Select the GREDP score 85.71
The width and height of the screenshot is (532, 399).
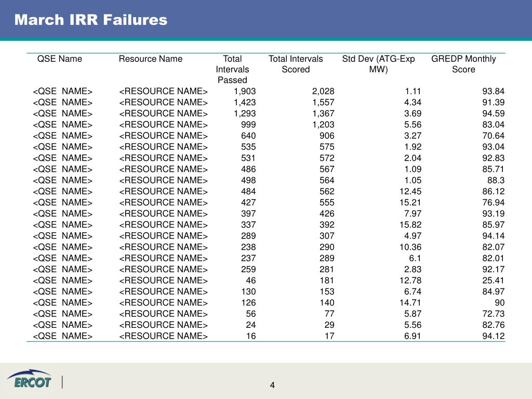tap(494, 169)
